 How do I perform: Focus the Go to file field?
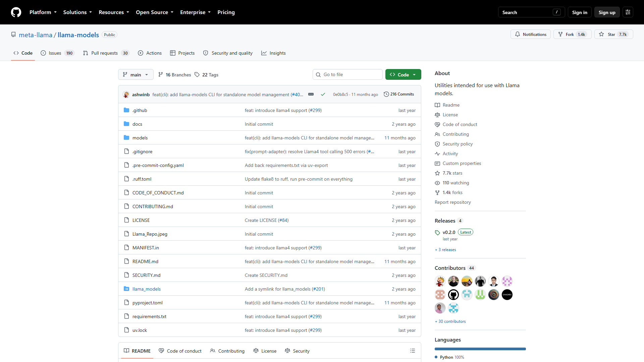coord(347,74)
